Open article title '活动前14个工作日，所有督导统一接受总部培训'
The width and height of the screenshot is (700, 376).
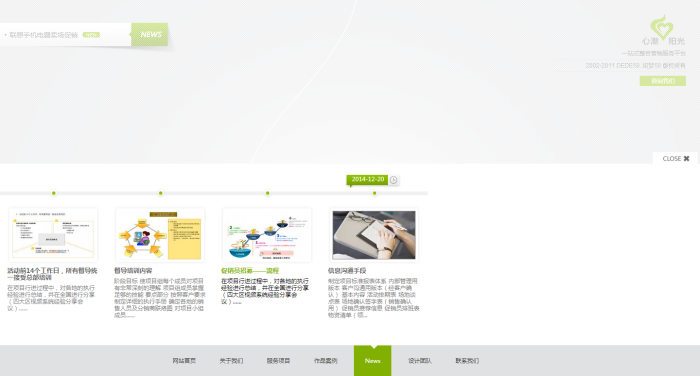tap(52, 274)
